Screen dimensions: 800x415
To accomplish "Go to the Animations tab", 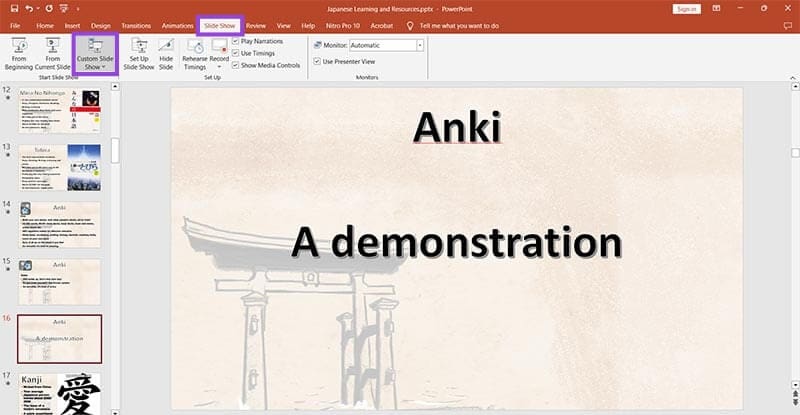I will click(x=178, y=26).
